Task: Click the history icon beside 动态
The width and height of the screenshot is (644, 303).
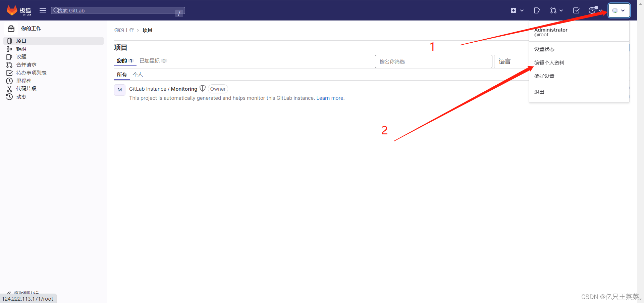Action: (x=9, y=97)
